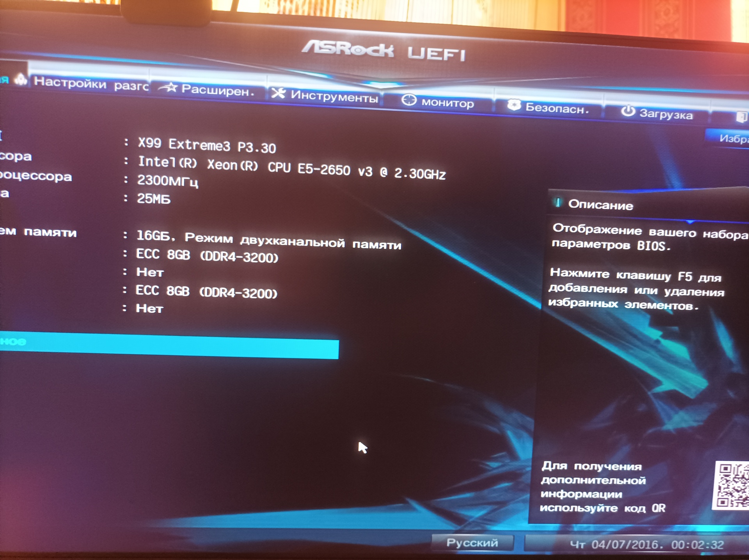Click the Intel Xeon E5-2650 v3 text
749x560 pixels.
(x=291, y=167)
